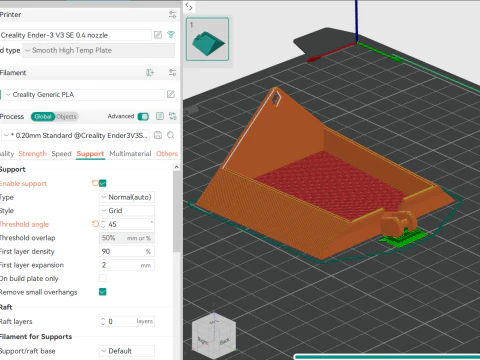Open the Multimaterial tab

130,154
